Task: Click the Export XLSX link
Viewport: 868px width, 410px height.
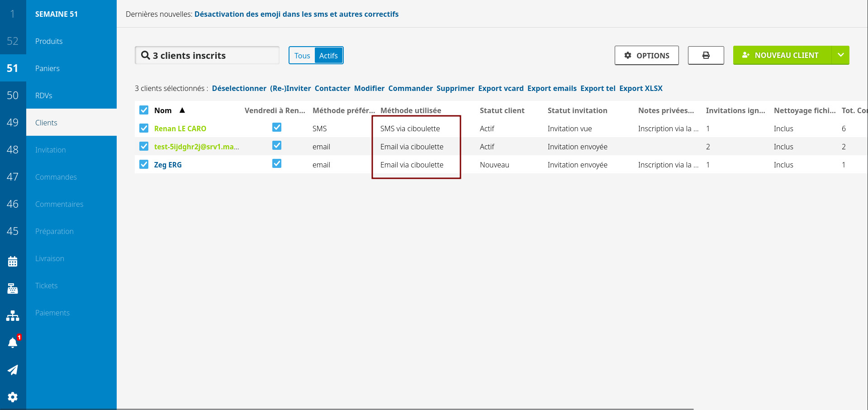Action: coord(640,88)
